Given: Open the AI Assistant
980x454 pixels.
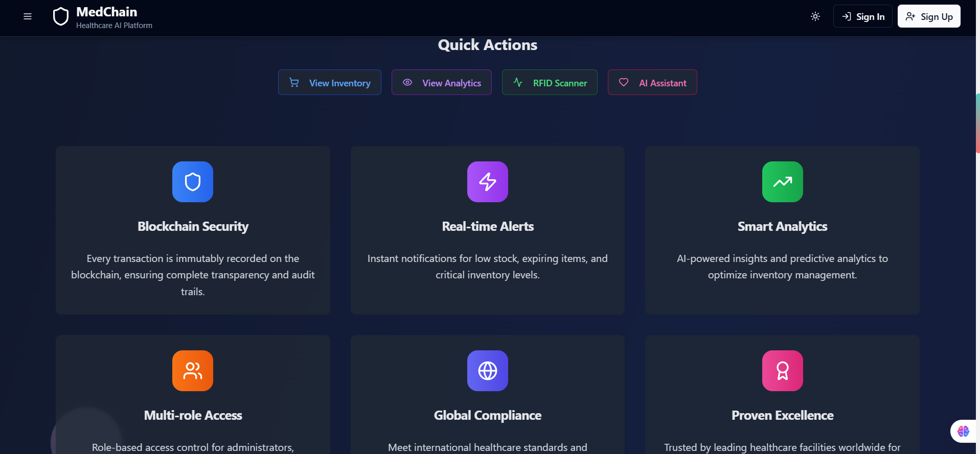Looking at the screenshot, I should click(x=652, y=82).
